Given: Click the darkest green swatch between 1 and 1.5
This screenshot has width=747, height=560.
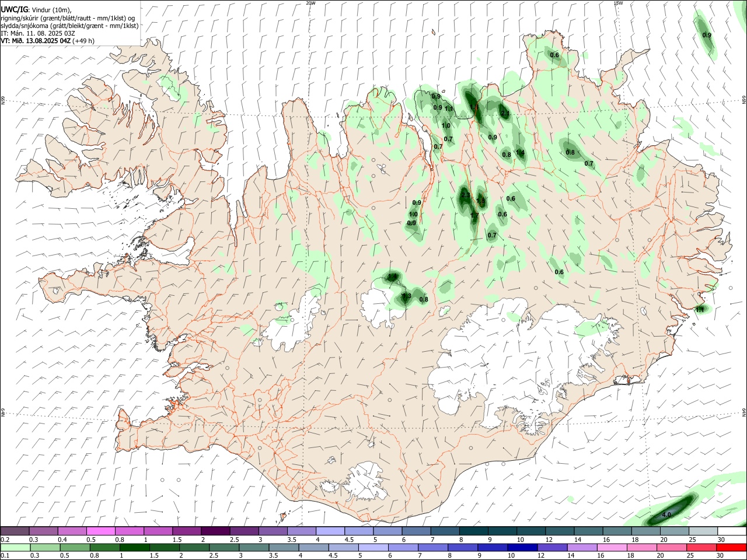Looking at the screenshot, I should click(135, 547).
